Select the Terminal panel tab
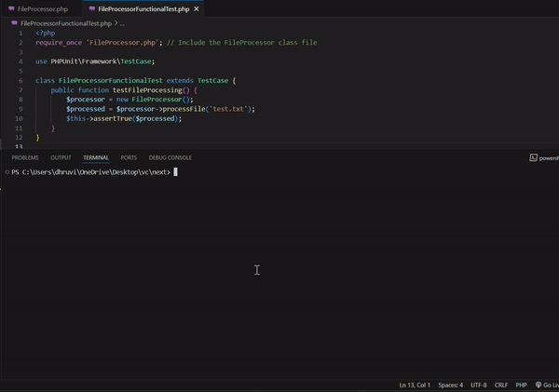 point(96,157)
